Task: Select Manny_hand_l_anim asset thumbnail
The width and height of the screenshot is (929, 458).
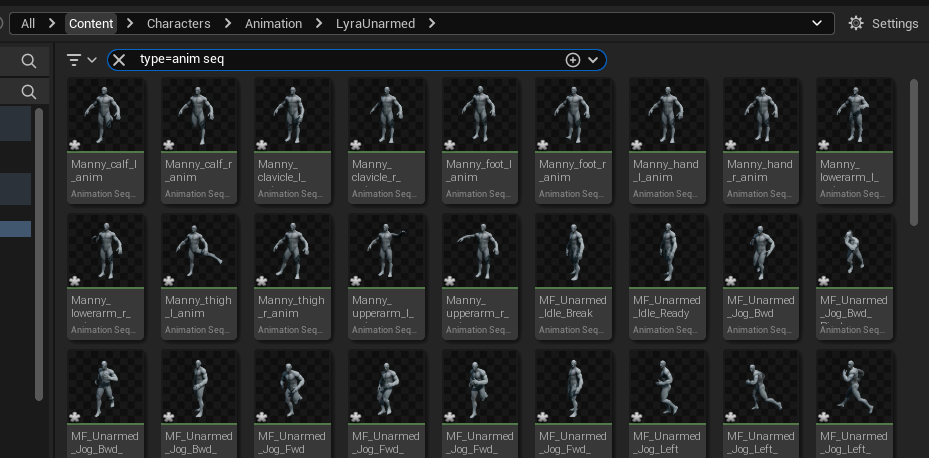Action: tap(667, 115)
